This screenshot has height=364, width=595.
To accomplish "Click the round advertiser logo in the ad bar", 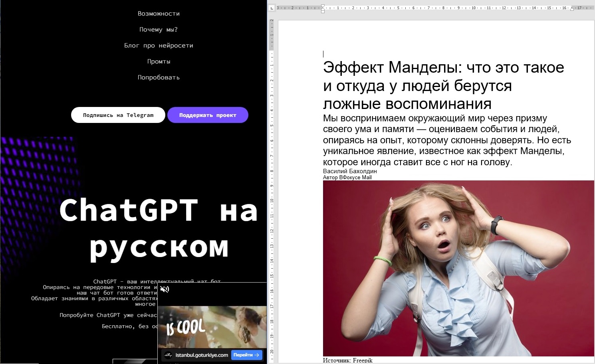I will tap(168, 355).
